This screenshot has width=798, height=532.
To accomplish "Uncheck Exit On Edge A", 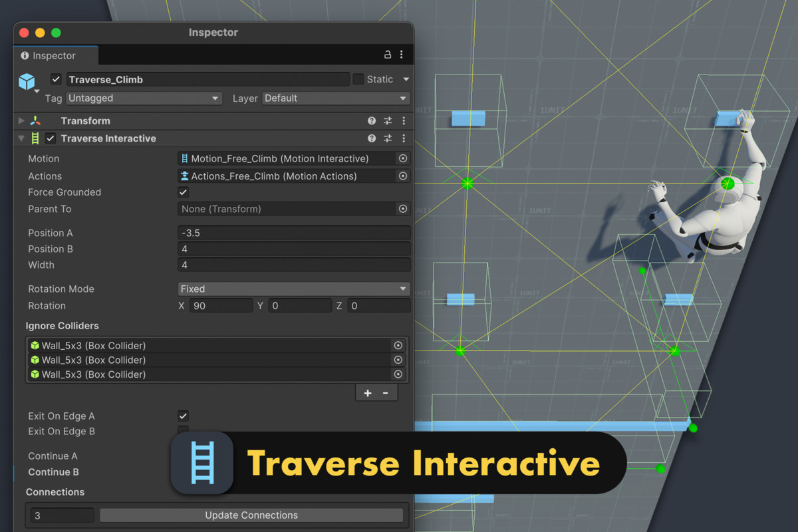I will click(x=183, y=416).
